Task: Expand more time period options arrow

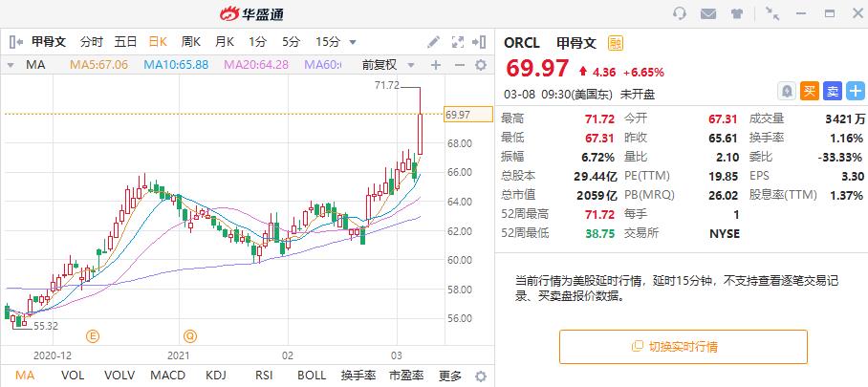Action: (353, 42)
